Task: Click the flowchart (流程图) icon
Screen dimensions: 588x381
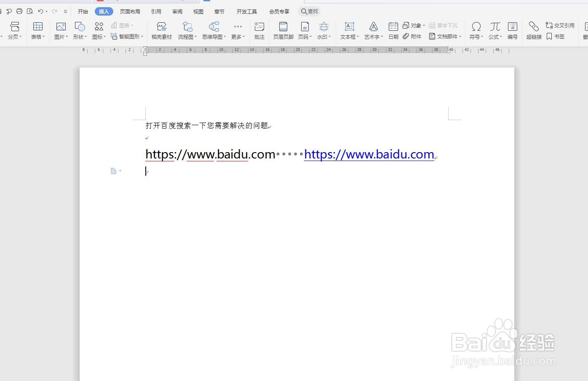Action: click(x=187, y=27)
